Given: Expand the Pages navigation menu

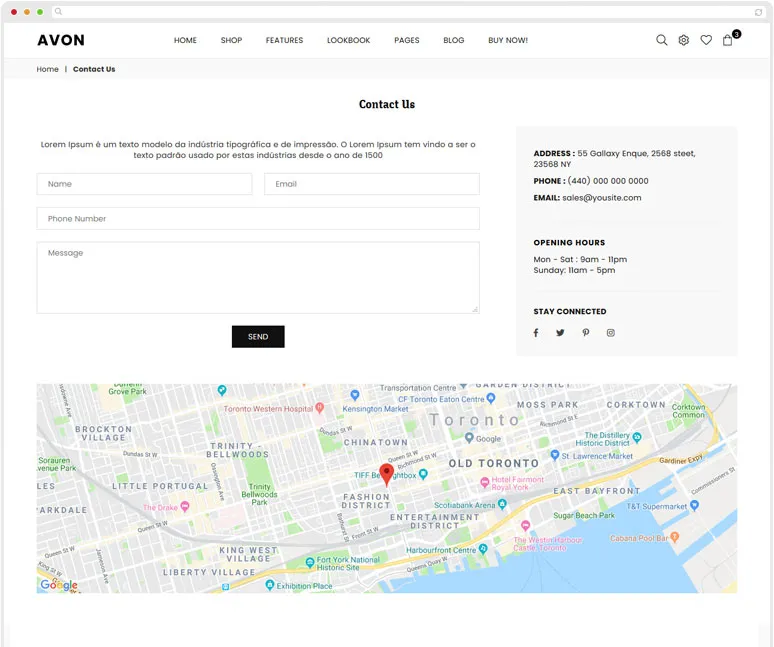Looking at the screenshot, I should [x=406, y=40].
